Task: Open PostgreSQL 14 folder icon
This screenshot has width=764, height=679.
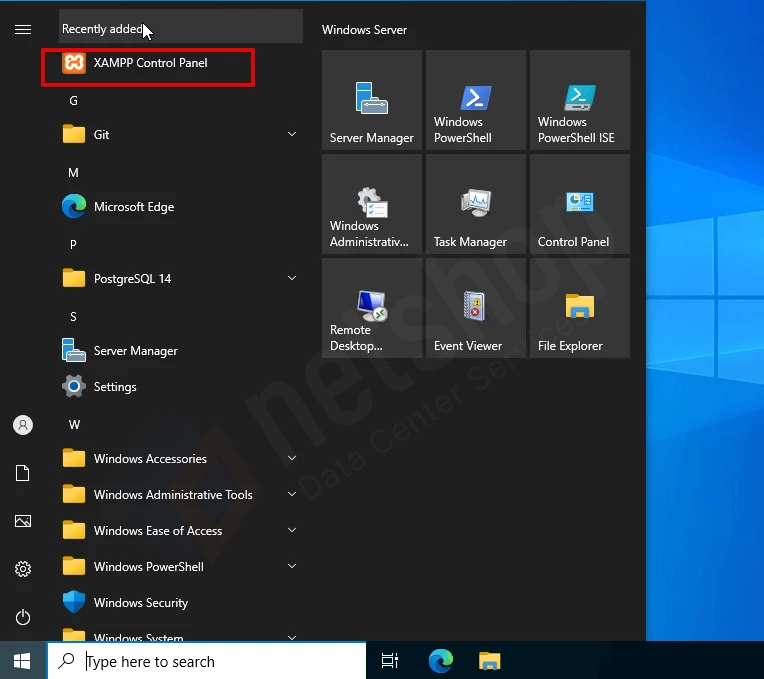Action: pyautogui.click(x=74, y=279)
